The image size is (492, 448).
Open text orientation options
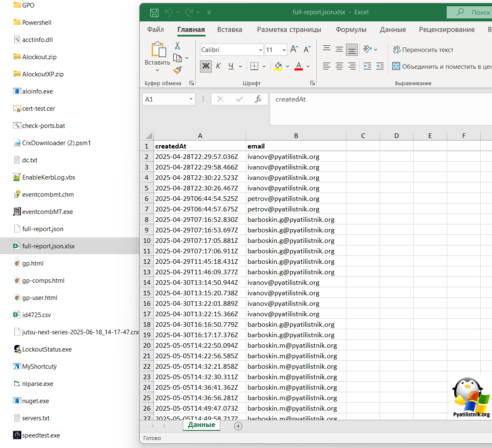point(370,49)
